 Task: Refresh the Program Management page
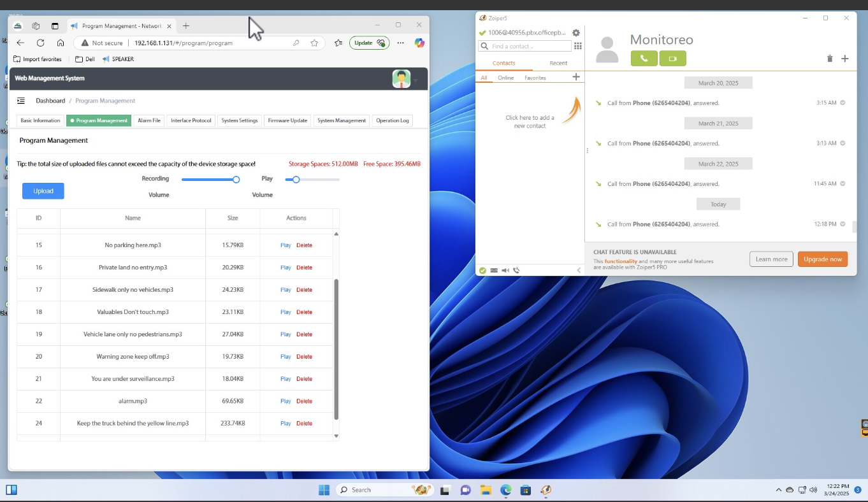pos(40,43)
